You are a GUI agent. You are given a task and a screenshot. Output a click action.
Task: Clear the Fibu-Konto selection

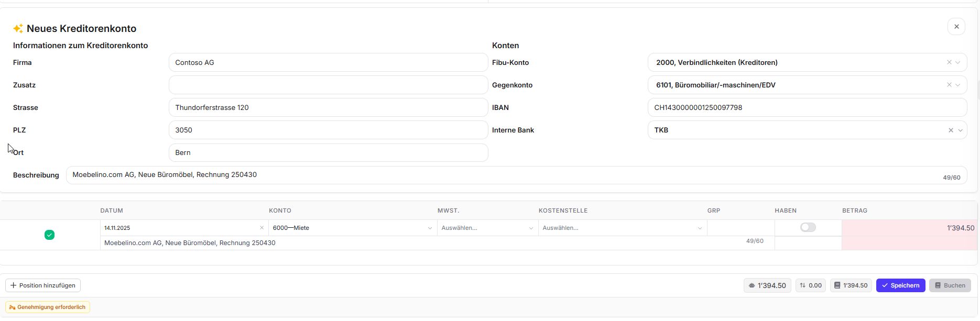click(x=949, y=62)
